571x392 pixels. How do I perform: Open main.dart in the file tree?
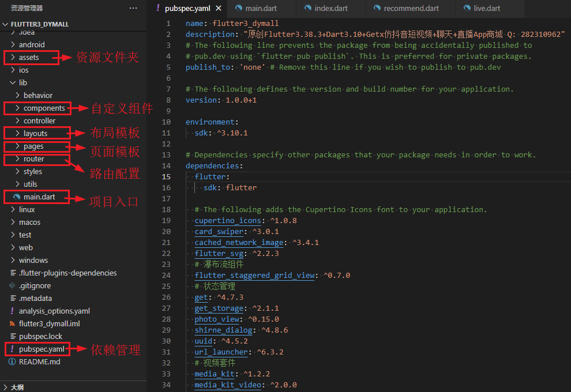[x=39, y=197]
